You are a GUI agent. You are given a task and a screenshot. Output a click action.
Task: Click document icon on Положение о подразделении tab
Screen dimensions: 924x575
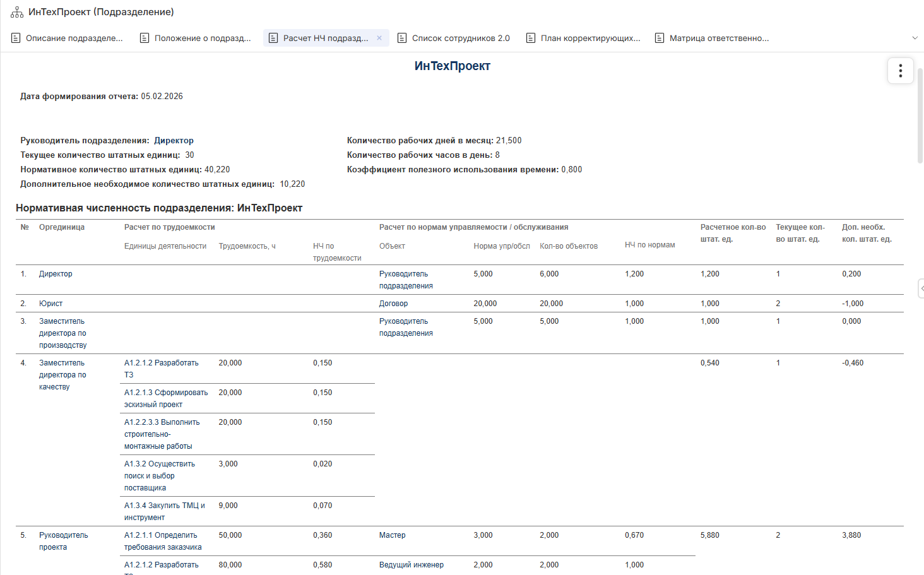point(145,39)
